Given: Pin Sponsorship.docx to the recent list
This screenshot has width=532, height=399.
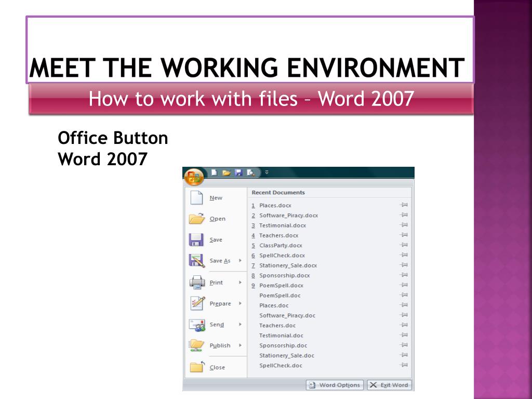Looking at the screenshot, I should [404, 275].
